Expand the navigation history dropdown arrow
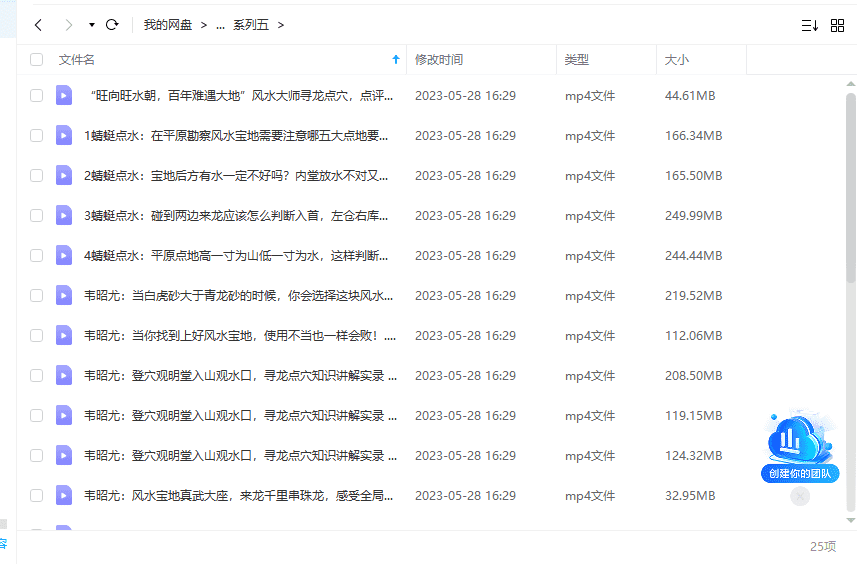Viewport: 857px width, 564px height. point(92,25)
